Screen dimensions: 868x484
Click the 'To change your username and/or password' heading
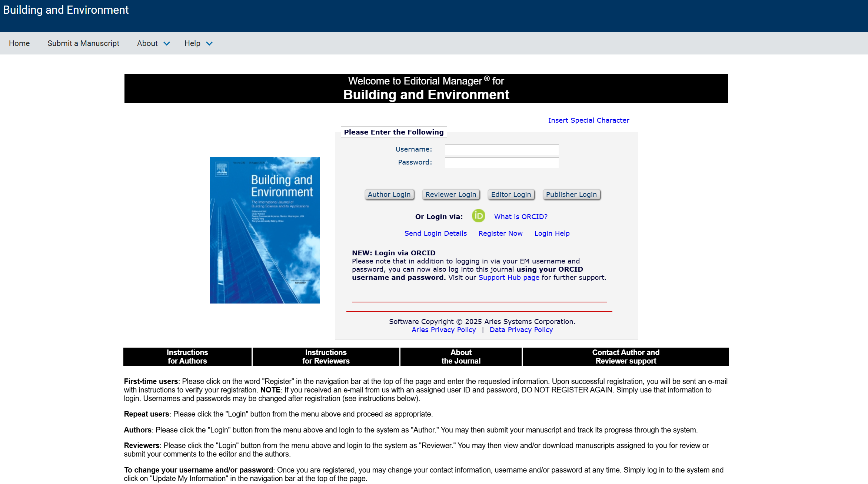(199, 470)
